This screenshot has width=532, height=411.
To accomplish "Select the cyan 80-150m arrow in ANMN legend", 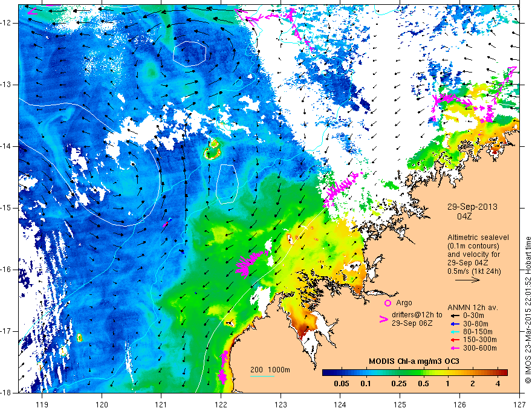I will tap(455, 332).
